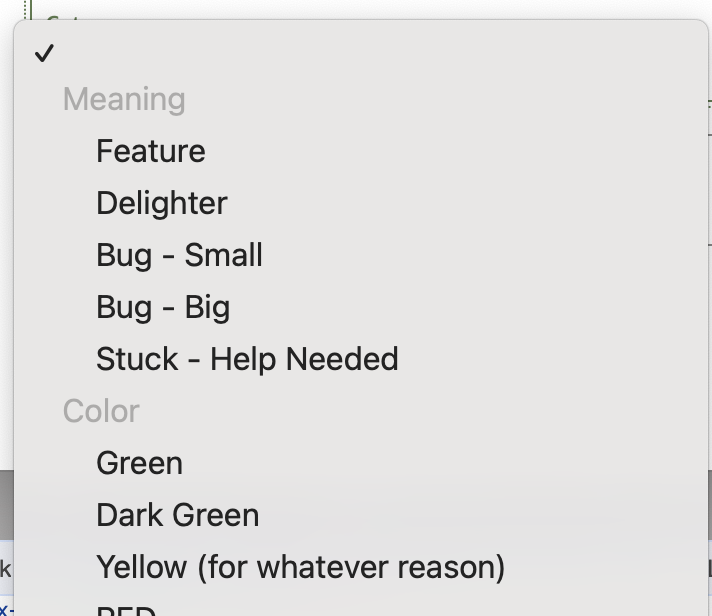Screen dimensions: 712x616
Task: Click the partially visible RED option
Action: 126,609
